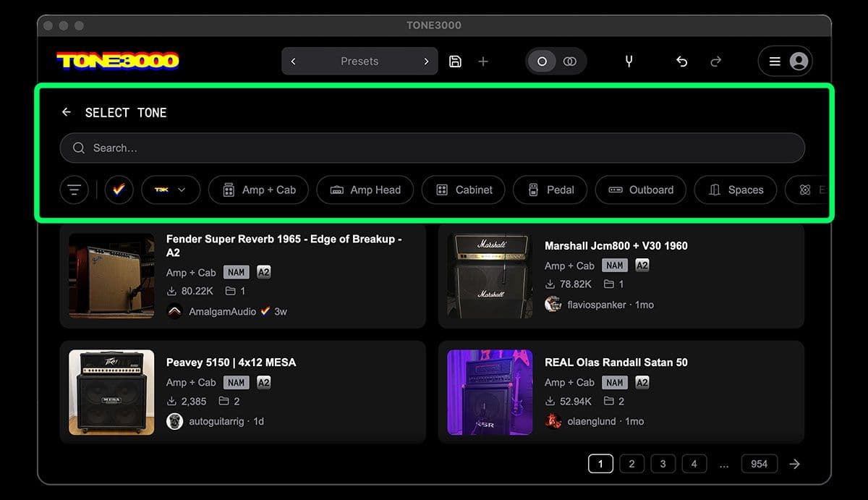Open olaenglund creator profile

(593, 421)
